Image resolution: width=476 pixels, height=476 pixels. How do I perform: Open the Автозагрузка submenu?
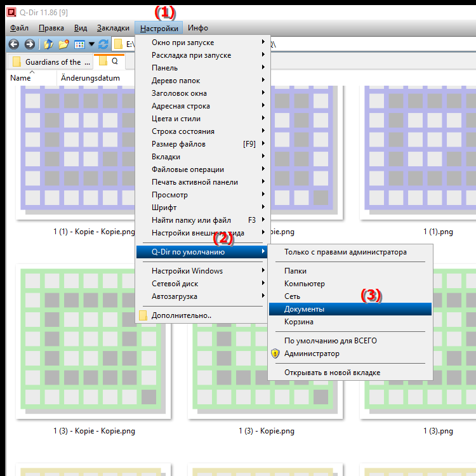[x=202, y=296]
